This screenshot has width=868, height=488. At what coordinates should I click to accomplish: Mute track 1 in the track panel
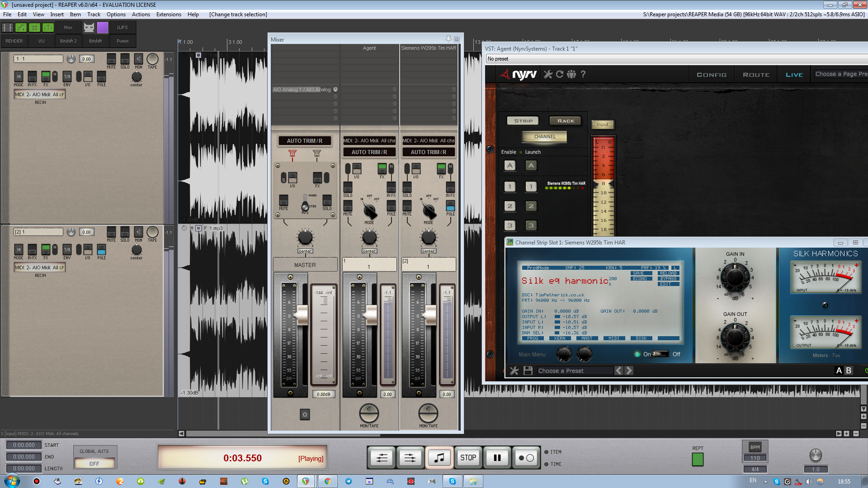111,59
